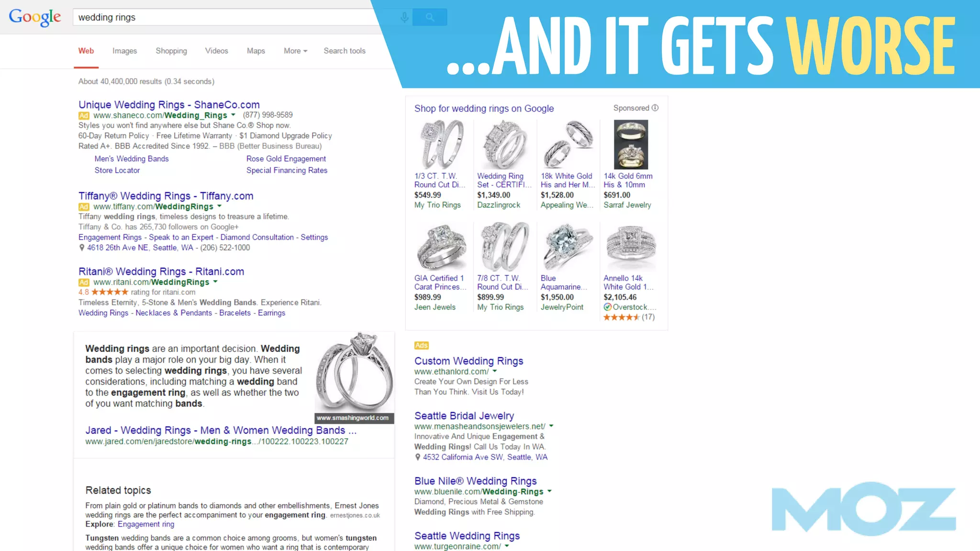Click the Google logo
The width and height of the screenshot is (980, 551).
(35, 17)
